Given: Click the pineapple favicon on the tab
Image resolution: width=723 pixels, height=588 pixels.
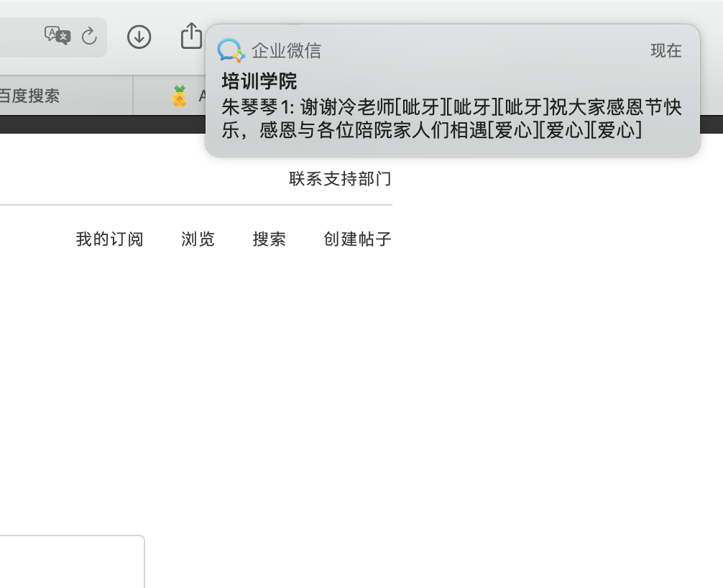Looking at the screenshot, I should [180, 96].
